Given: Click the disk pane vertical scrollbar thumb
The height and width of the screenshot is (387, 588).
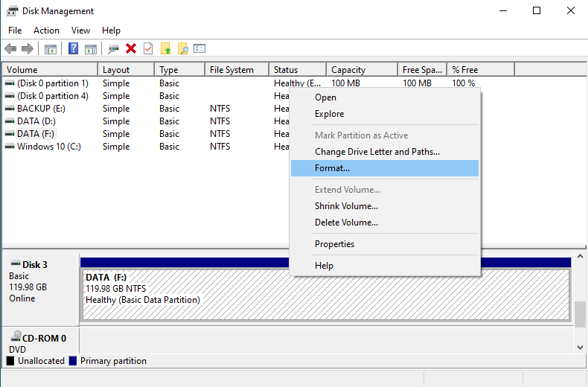Looking at the screenshot, I should (x=580, y=315).
